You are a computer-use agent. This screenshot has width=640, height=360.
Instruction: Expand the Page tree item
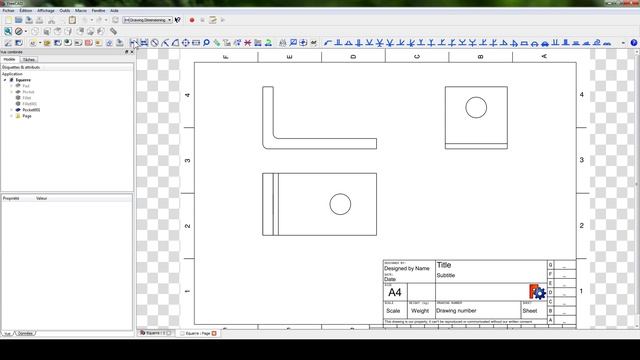coord(11,116)
